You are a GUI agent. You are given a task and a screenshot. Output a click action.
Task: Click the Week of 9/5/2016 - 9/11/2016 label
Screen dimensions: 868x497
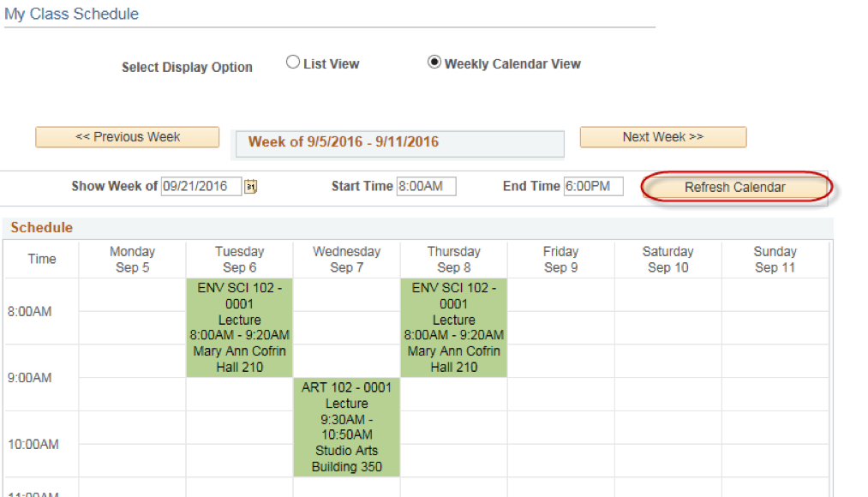[x=343, y=142]
